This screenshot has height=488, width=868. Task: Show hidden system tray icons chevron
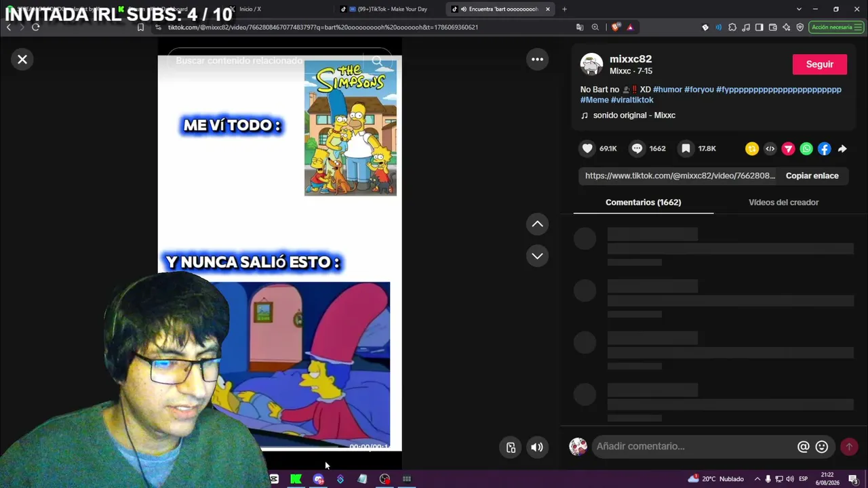coord(757,479)
